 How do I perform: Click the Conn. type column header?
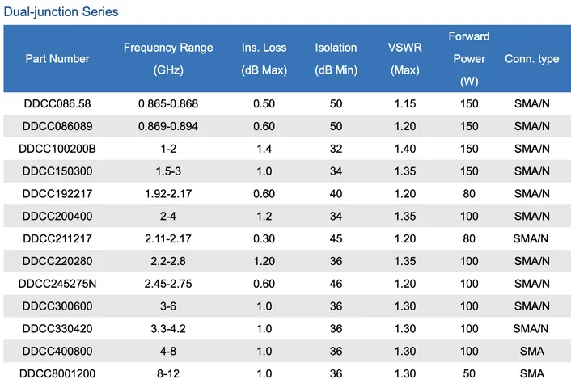click(531, 59)
